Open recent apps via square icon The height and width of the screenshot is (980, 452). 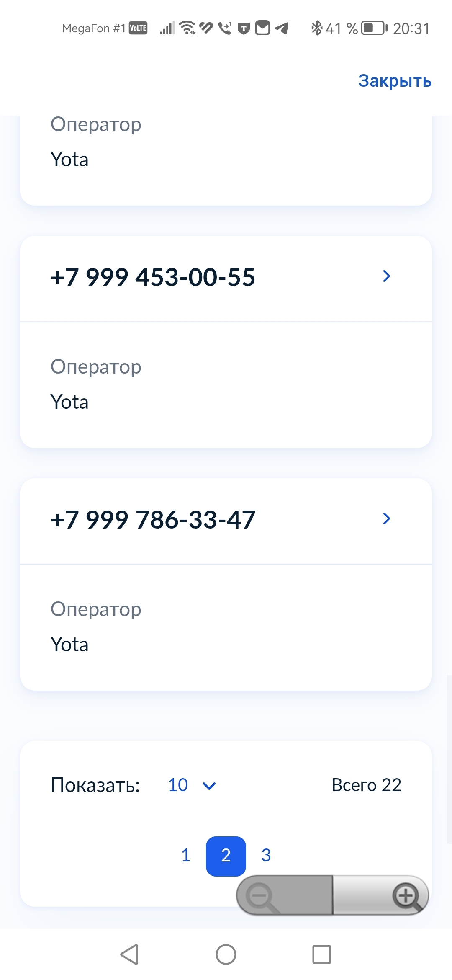pyautogui.click(x=321, y=954)
